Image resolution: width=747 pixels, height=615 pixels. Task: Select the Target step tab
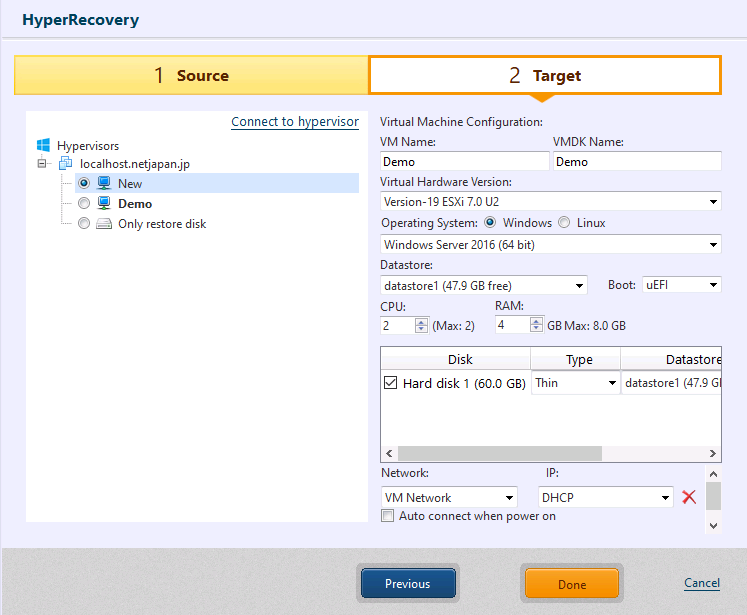pyautogui.click(x=544, y=76)
